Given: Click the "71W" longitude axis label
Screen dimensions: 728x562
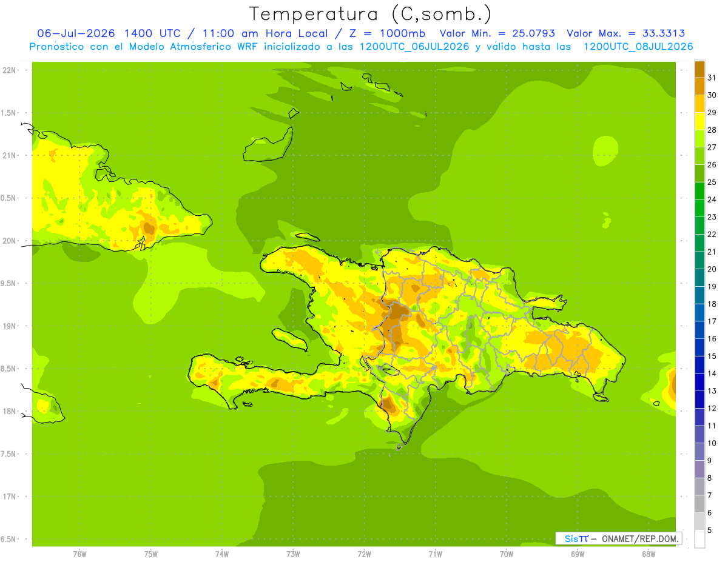Looking at the screenshot, I should click(x=435, y=554).
